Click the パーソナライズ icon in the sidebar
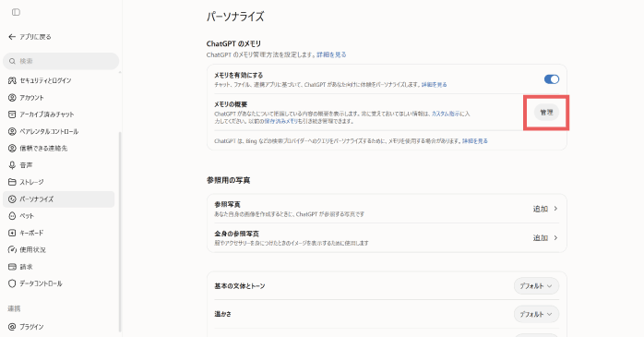 click(x=12, y=199)
